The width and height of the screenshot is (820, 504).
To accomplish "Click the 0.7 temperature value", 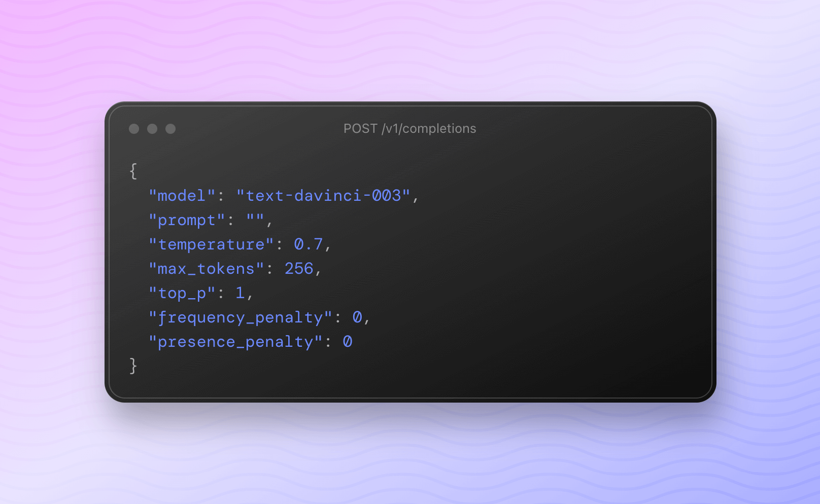I will click(x=309, y=244).
